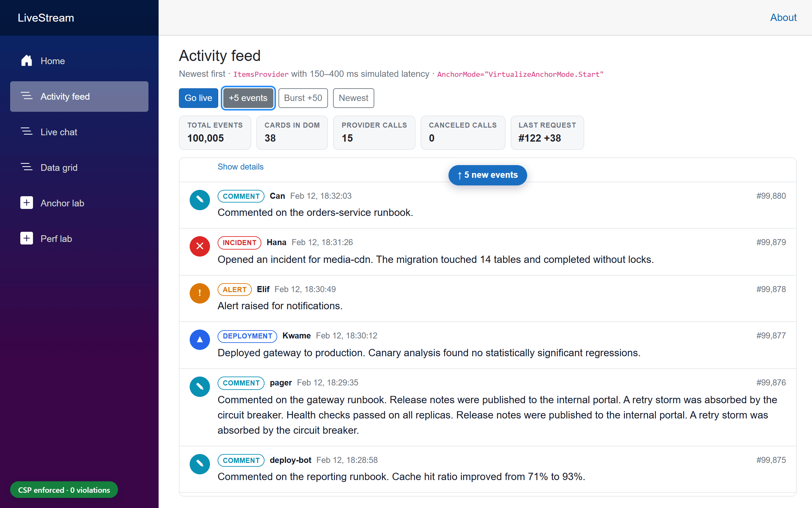The height and width of the screenshot is (508, 812).
Task: Click the Perf lab plus icon
Action: coord(27,238)
